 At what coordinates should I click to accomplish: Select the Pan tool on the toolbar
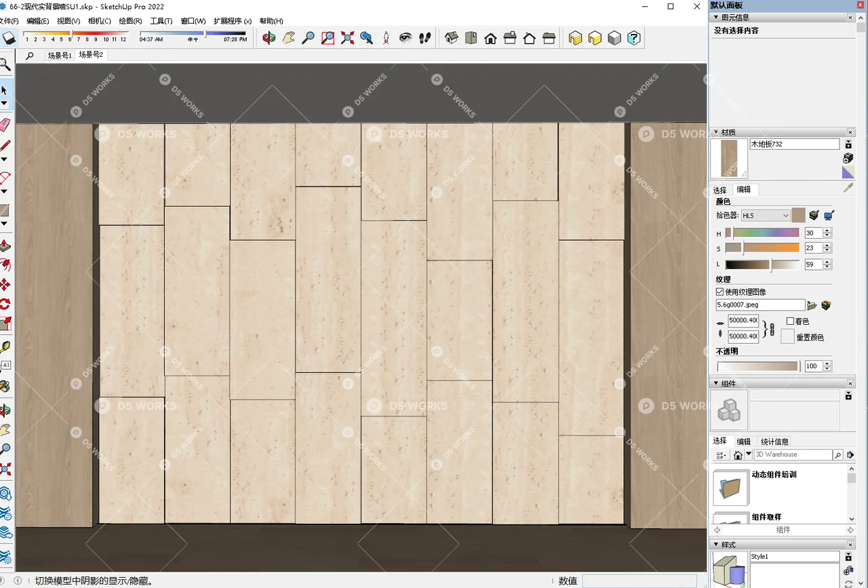click(x=290, y=39)
